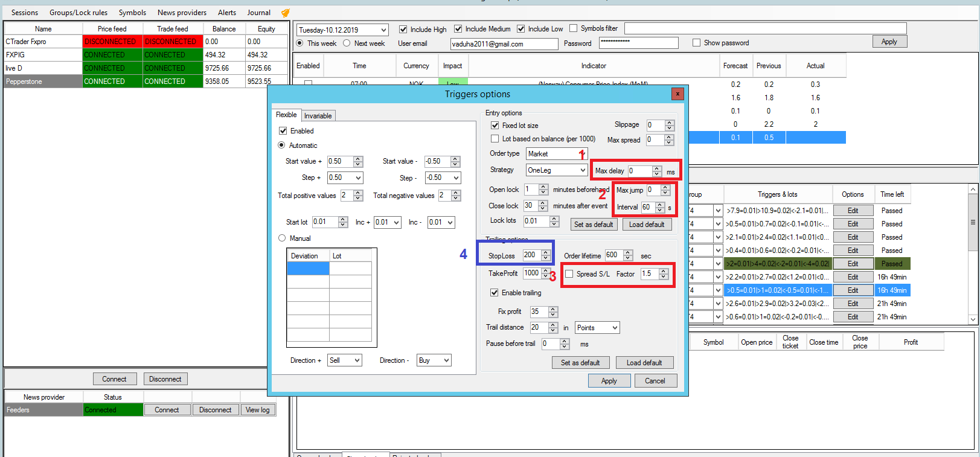Decrease the Order lifetime spinner value
980x457 pixels.
(629, 258)
